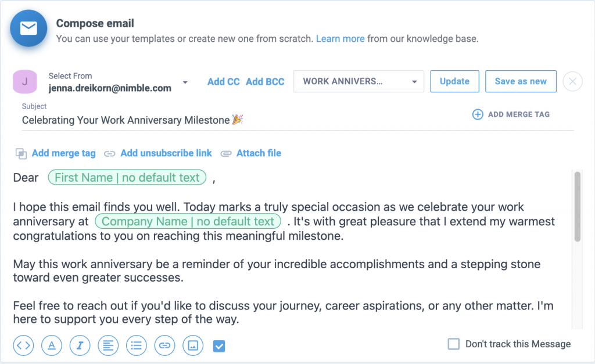The width and height of the screenshot is (595, 364).
Task: Enable Don't track this Message checkbox
Action: (x=454, y=344)
